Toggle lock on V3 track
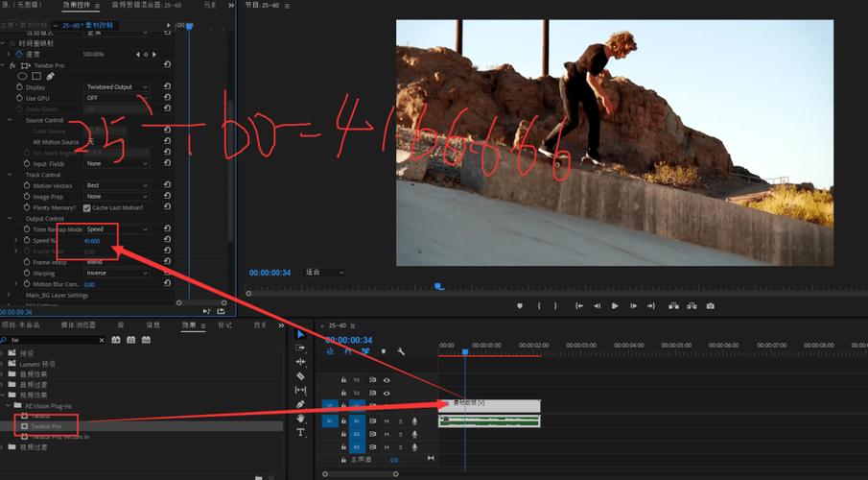 (x=343, y=380)
